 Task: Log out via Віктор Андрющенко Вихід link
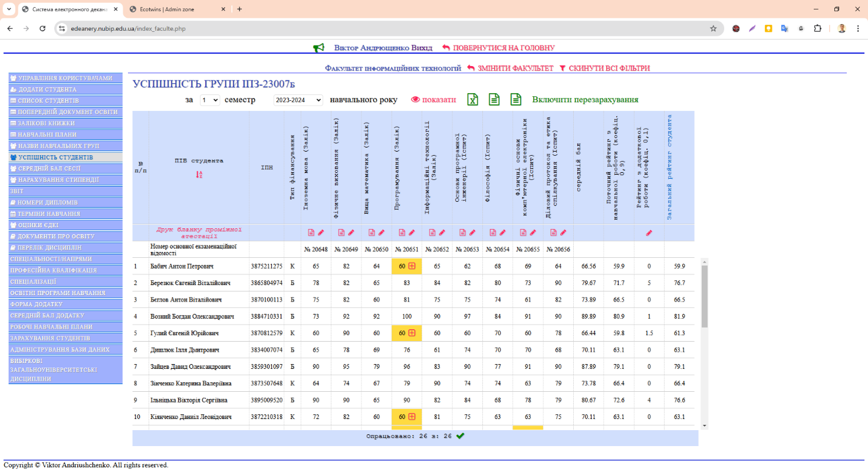pyautogui.click(x=383, y=48)
